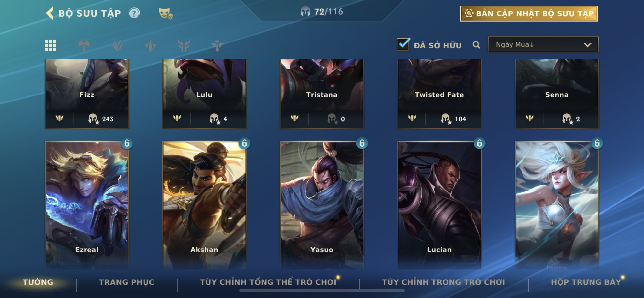Filter champions by the fifth role icon
This screenshot has height=298, width=644.
pyautogui.click(x=217, y=45)
